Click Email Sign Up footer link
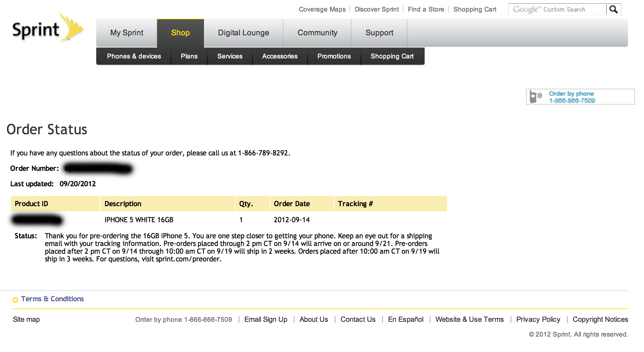This screenshot has height=352, width=644. [266, 319]
